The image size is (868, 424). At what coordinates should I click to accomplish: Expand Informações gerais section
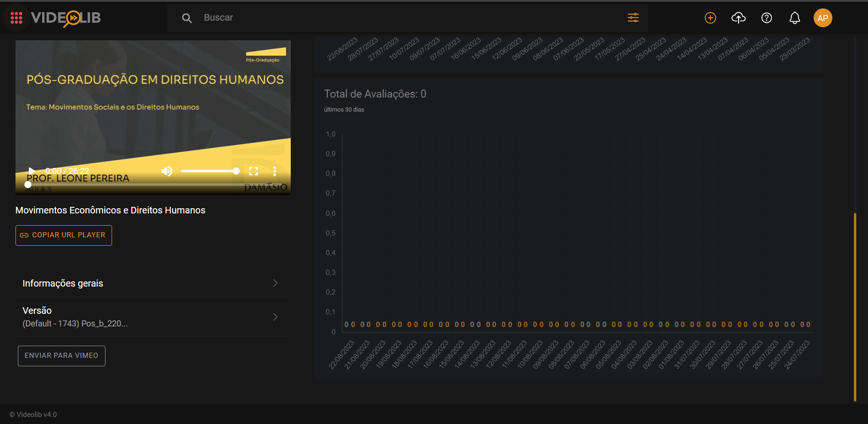(153, 283)
